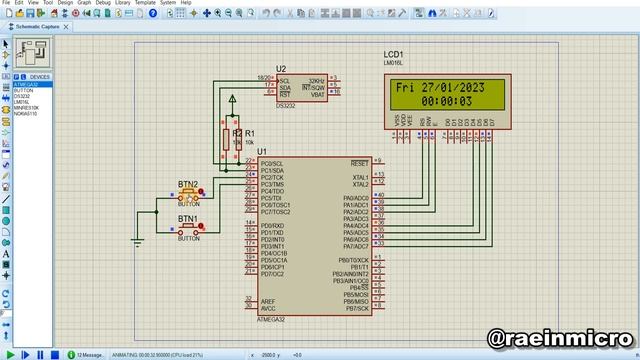Image resolution: width=640 pixels, height=360 pixels.
Task: Go to the Home page icon
Action: click(x=54, y=13)
